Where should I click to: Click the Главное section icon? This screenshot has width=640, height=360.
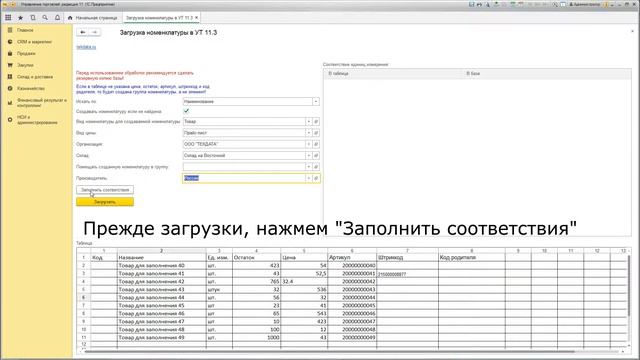pyautogui.click(x=10, y=30)
